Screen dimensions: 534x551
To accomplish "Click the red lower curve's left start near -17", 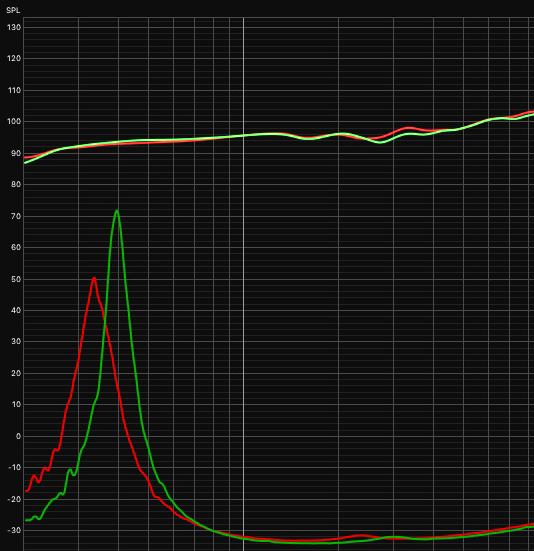I will 27,491.
